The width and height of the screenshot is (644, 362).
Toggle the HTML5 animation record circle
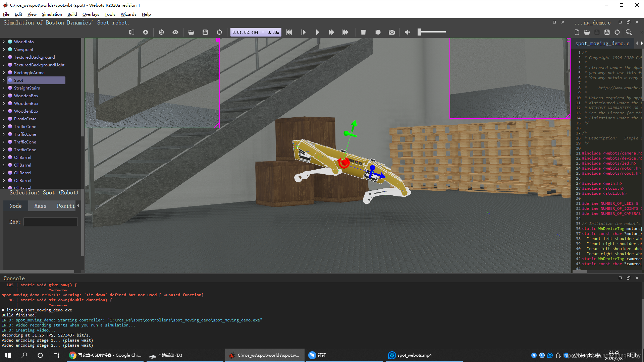click(x=378, y=32)
